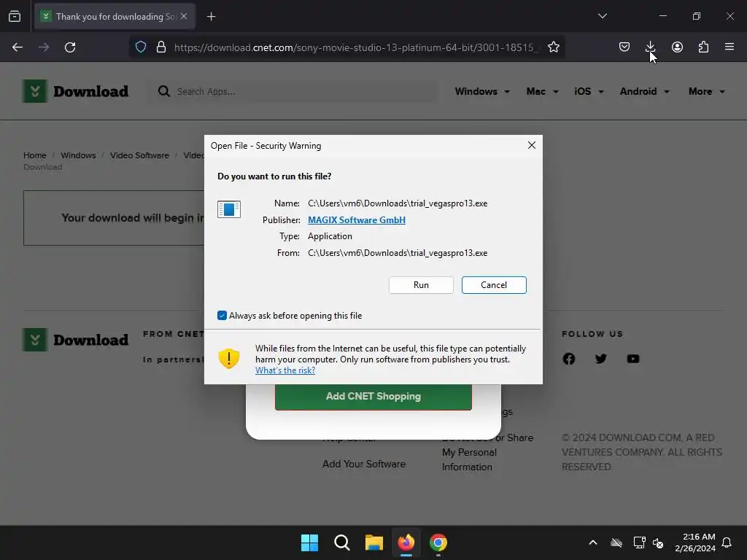Screen dimensions: 747x560
Task: Open File Explorer from the taskbar
Action: point(374,542)
